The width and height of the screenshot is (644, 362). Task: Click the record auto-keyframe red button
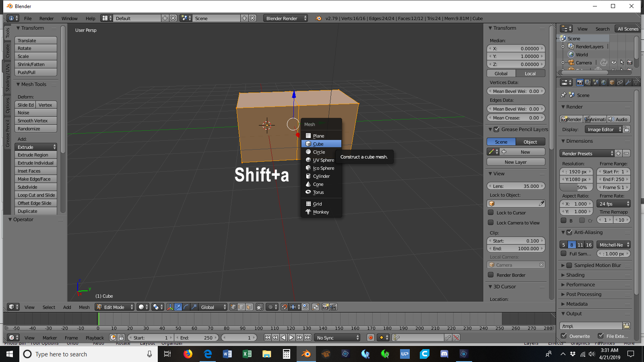point(371,337)
